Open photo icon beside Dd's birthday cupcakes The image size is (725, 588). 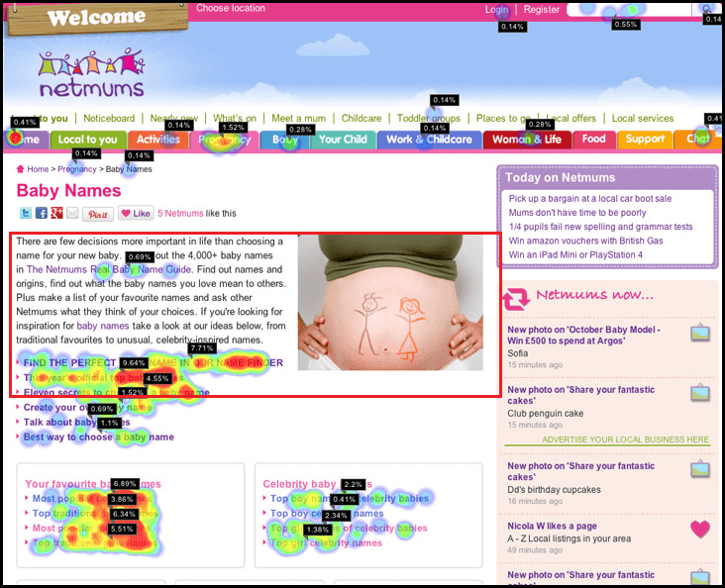click(x=700, y=468)
